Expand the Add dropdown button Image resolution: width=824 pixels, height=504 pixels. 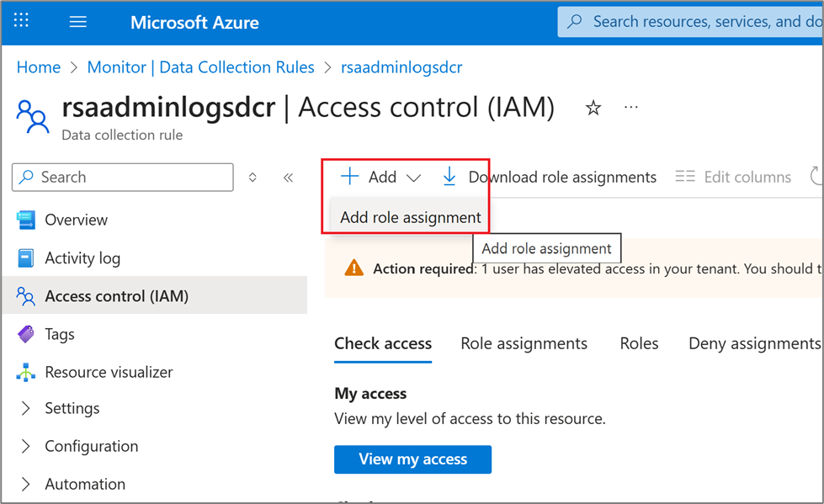[380, 177]
